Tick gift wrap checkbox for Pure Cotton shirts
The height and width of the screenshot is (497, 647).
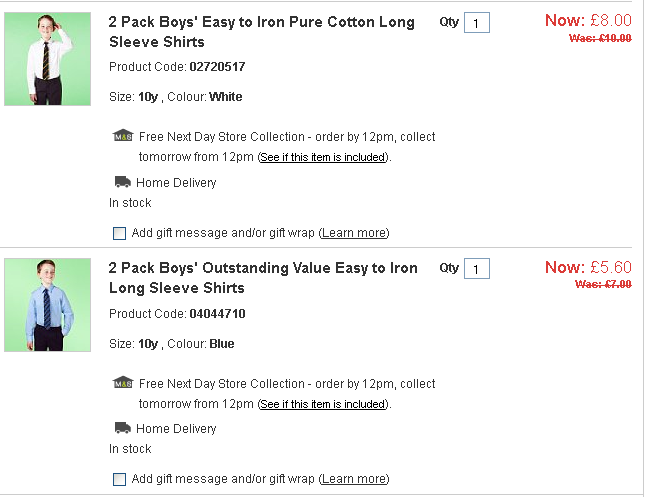click(120, 233)
